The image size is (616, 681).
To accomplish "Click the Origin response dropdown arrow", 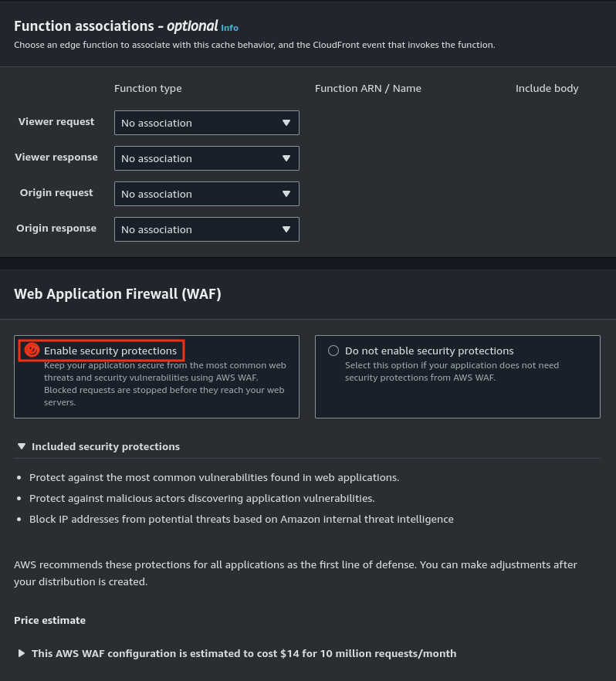I will click(x=286, y=229).
